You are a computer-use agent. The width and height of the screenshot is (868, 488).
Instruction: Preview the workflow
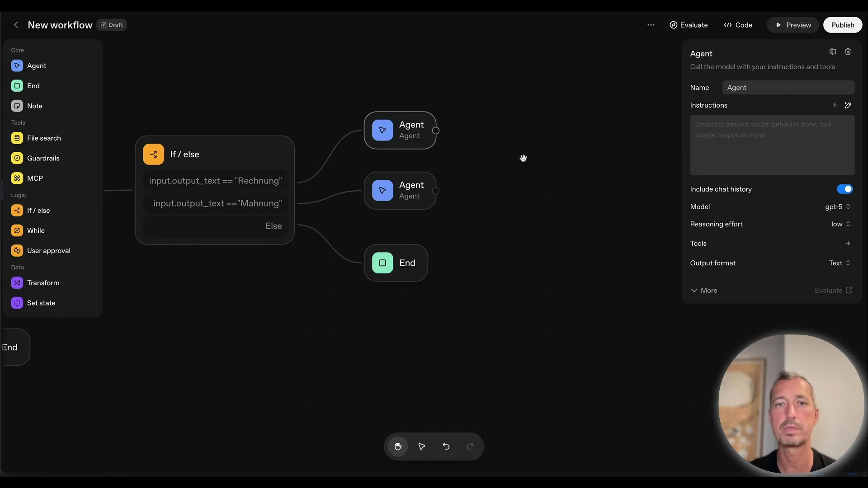(x=793, y=25)
